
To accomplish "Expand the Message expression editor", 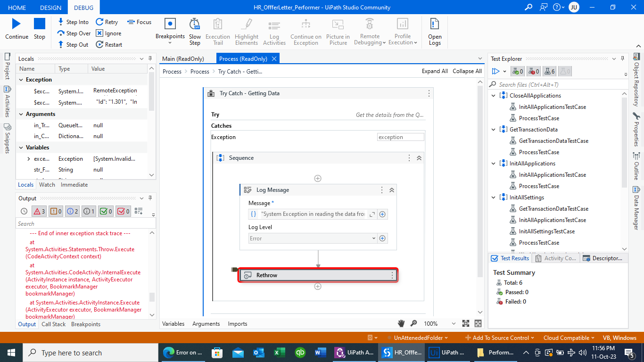I will (x=372, y=214).
